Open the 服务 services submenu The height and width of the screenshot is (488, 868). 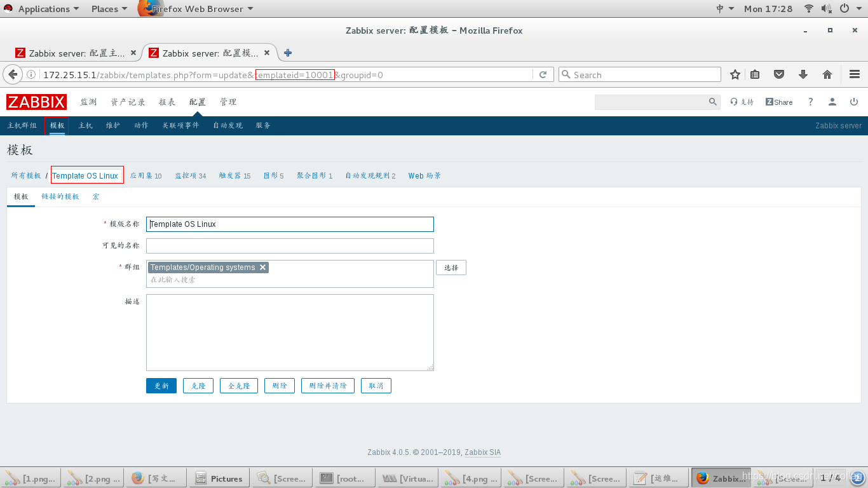click(x=264, y=126)
